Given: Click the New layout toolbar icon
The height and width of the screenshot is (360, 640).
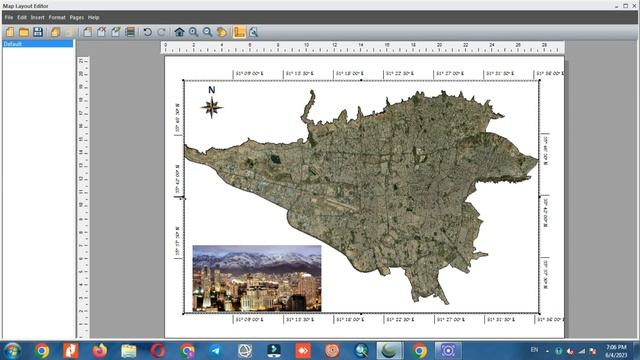Looking at the screenshot, I should click(10, 32).
